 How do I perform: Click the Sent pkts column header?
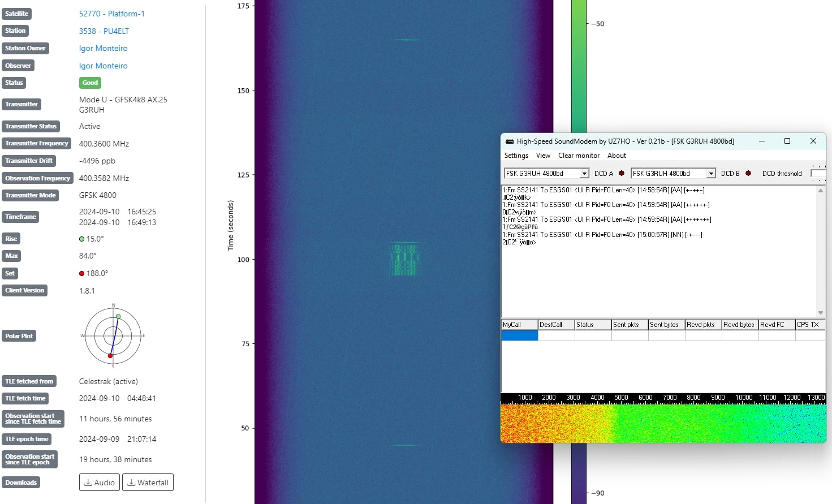click(x=630, y=325)
